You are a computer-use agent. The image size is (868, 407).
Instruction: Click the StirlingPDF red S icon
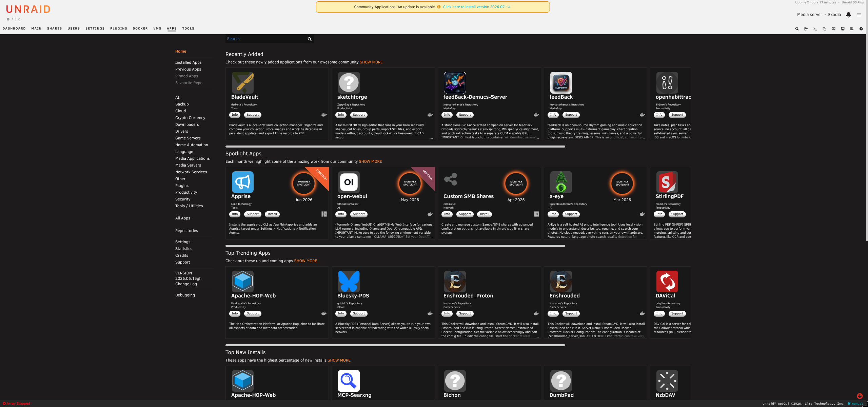click(x=667, y=182)
